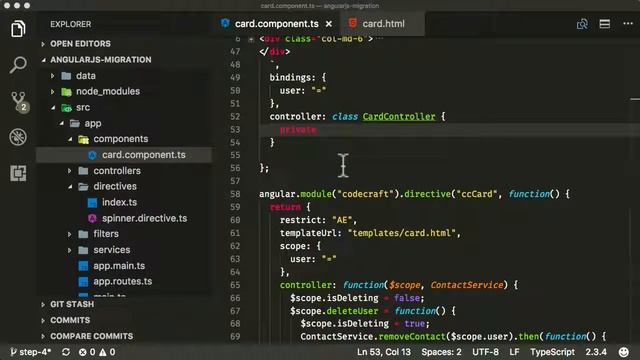
Task: Collapse the src folder
Action: pyautogui.click(x=53, y=107)
